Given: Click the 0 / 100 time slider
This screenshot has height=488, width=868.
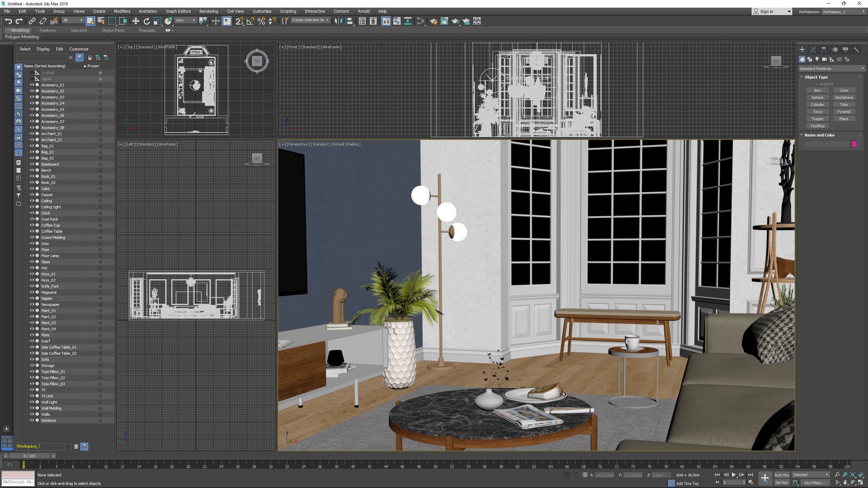Looking at the screenshot, I should (29, 456).
